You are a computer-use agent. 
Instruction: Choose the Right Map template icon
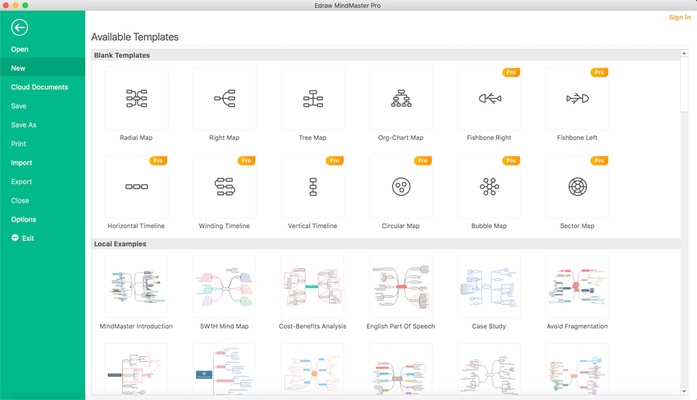(x=224, y=98)
